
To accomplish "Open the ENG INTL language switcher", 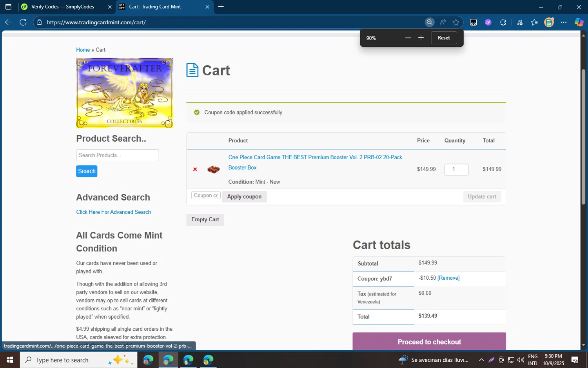I will coord(533,360).
